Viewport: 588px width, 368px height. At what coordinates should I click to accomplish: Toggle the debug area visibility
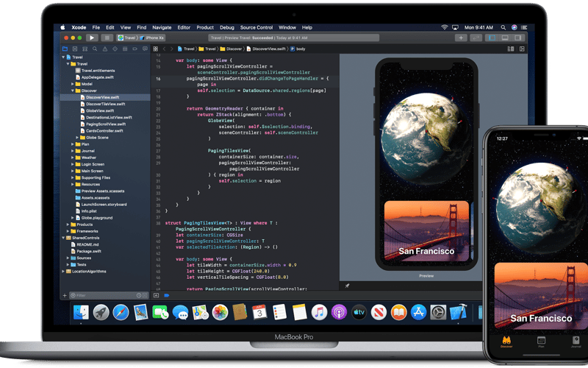[x=505, y=38]
